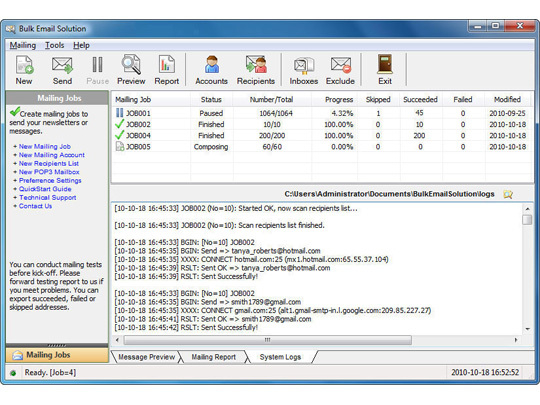Switch to the Message Preview tab
The height and width of the screenshot is (405, 540).
[x=147, y=357]
